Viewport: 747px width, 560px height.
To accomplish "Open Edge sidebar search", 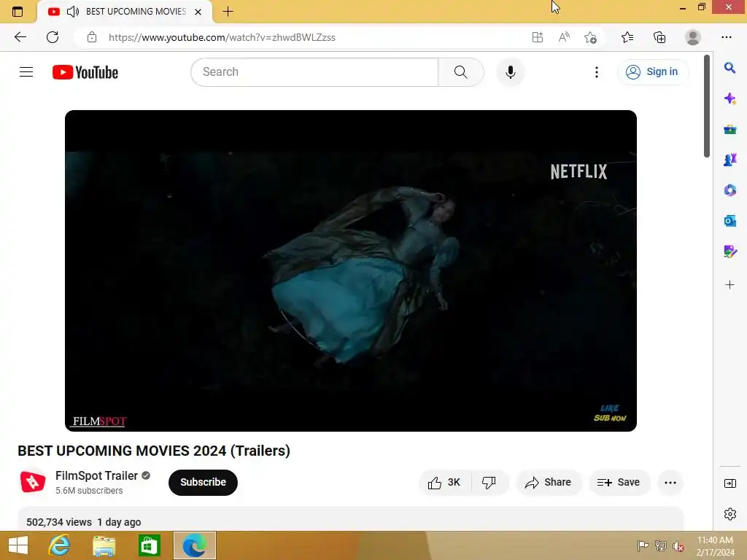I will pos(729,68).
